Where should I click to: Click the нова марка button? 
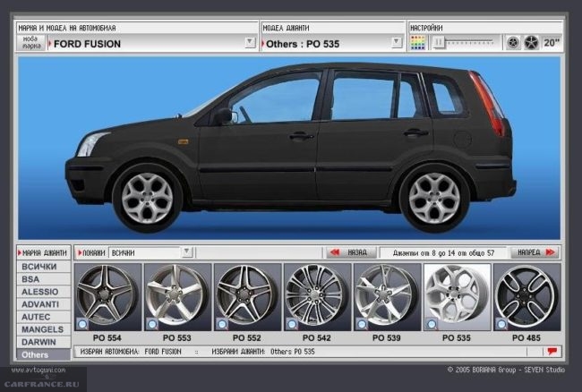tap(31, 42)
